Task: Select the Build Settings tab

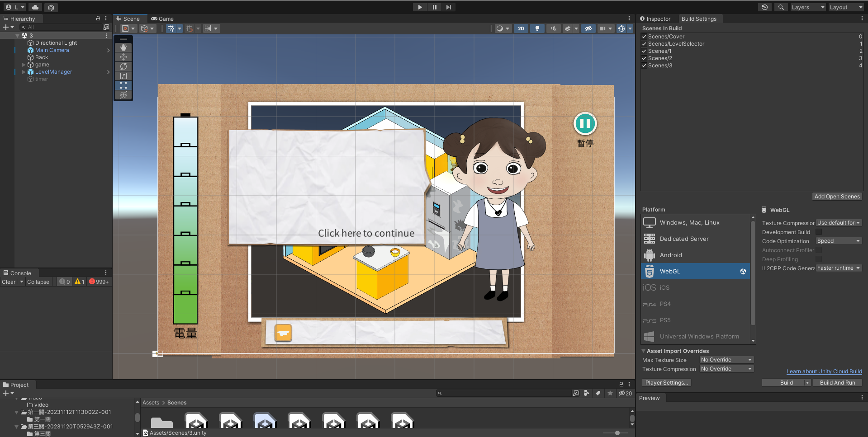Action: click(699, 19)
